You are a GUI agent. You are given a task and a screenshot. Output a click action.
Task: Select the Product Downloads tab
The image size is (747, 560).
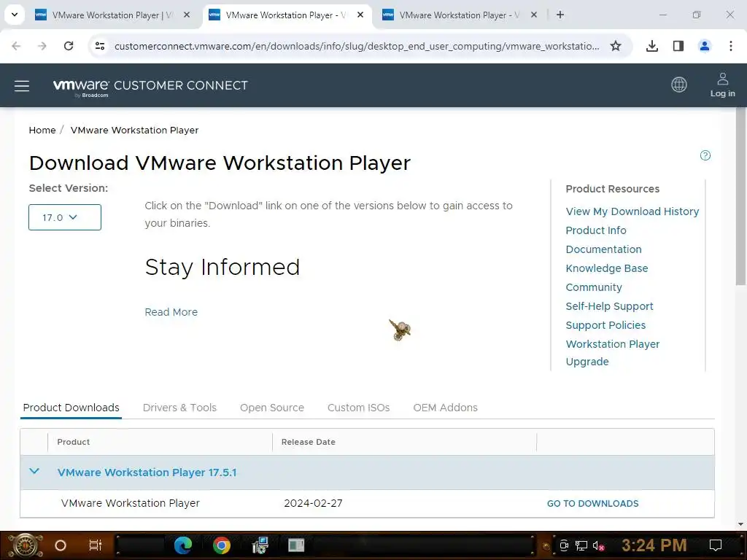point(71,408)
